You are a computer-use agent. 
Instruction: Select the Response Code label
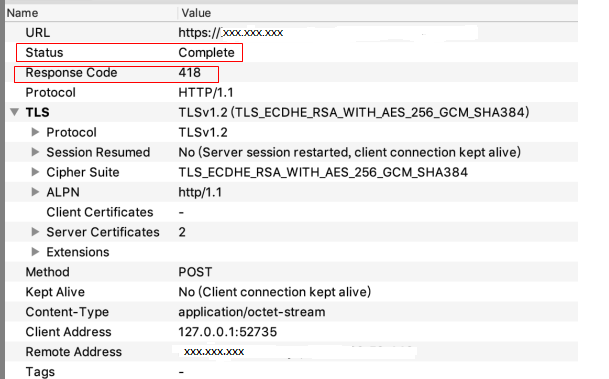(x=71, y=73)
